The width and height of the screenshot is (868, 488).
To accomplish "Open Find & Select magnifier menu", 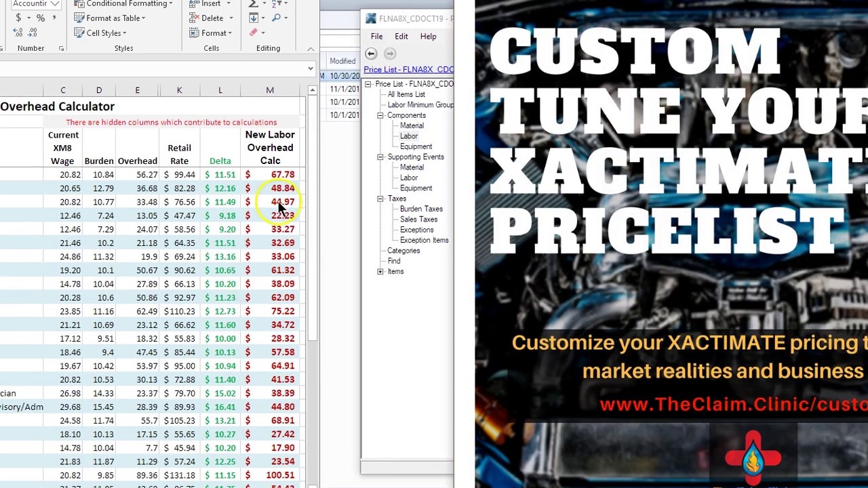I will pyautogui.click(x=279, y=18).
